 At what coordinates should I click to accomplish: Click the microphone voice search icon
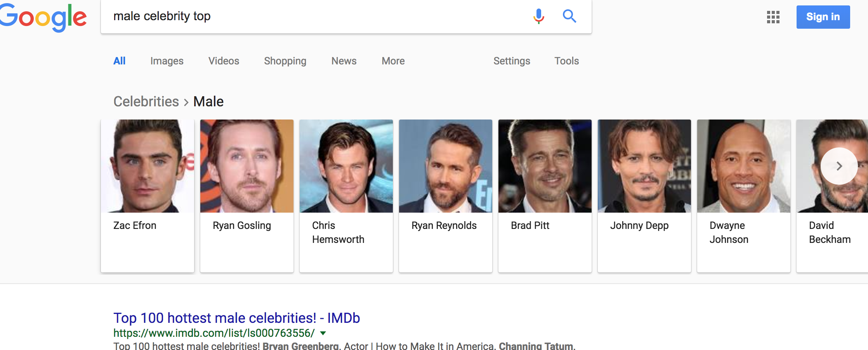pos(538,16)
